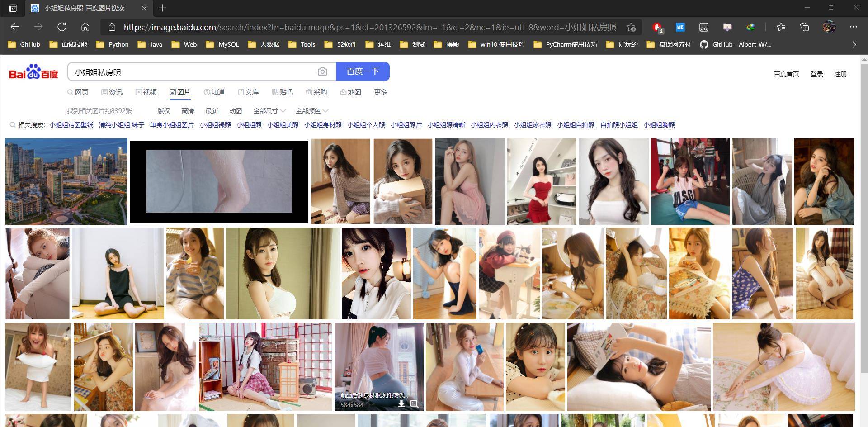Viewport: 868px width, 427px height.
Task: Open the GitHub bookmarks folder
Action: [x=24, y=44]
